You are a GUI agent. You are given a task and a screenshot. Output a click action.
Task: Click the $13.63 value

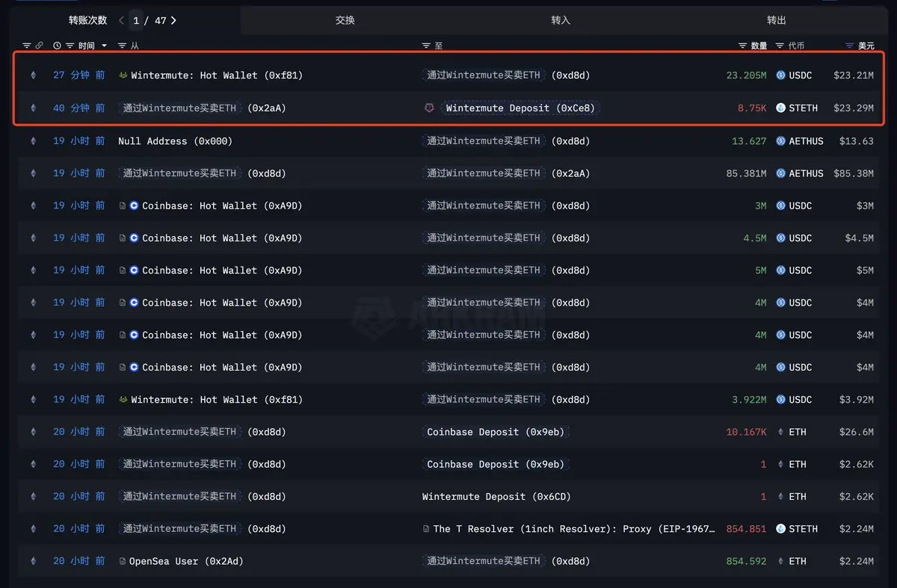[857, 141]
